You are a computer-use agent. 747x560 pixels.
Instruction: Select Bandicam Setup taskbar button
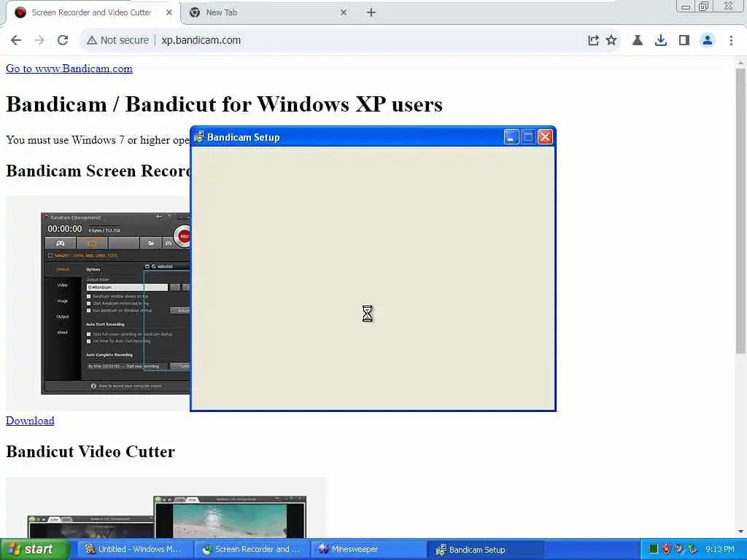click(486, 550)
